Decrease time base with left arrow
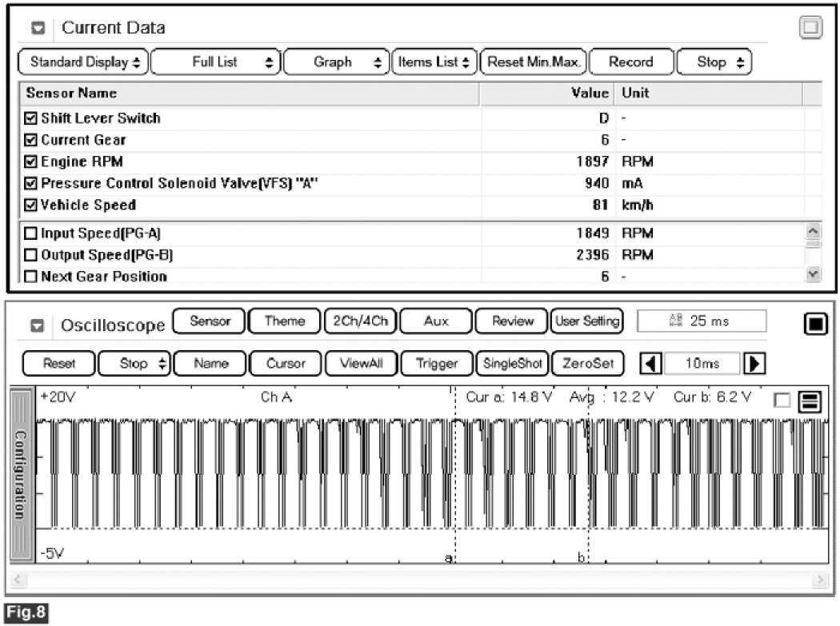 point(652,363)
